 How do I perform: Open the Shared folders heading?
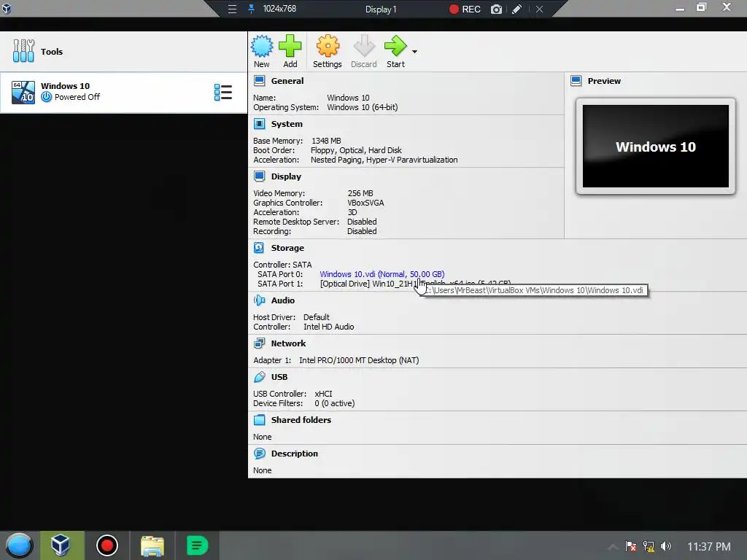[x=301, y=420]
